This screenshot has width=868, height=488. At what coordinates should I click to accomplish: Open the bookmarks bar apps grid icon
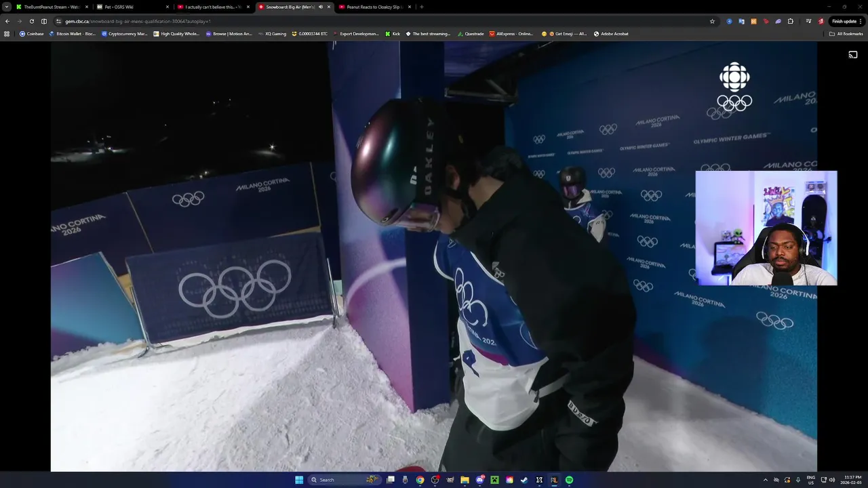click(x=7, y=33)
